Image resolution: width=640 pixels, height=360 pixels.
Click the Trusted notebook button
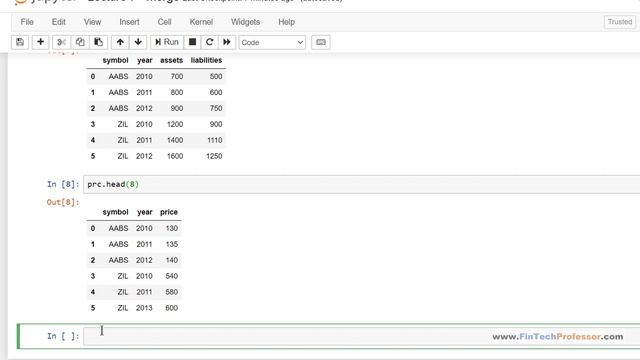(620, 22)
